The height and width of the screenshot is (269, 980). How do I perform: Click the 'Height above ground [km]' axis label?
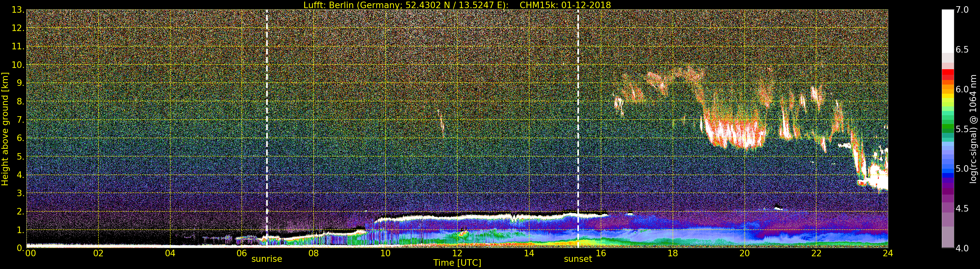pos(5,129)
